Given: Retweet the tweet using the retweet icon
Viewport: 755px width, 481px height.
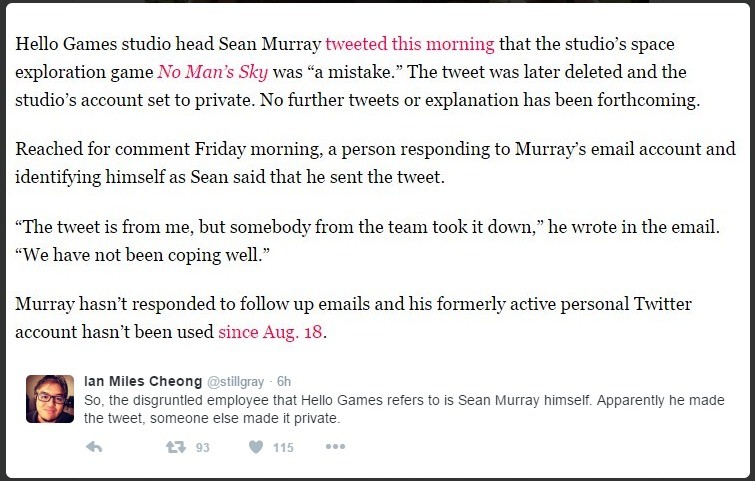Looking at the screenshot, I should [x=176, y=447].
